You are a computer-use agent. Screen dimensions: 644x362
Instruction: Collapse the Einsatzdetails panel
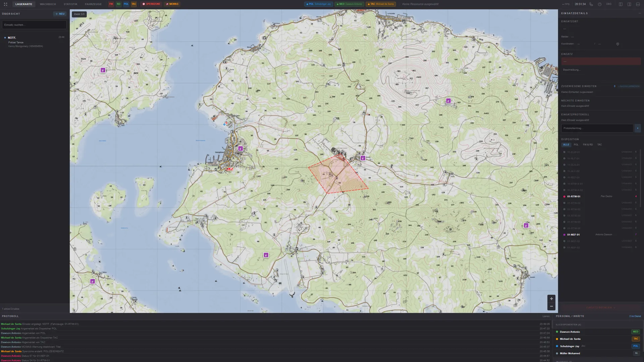pos(639,13)
